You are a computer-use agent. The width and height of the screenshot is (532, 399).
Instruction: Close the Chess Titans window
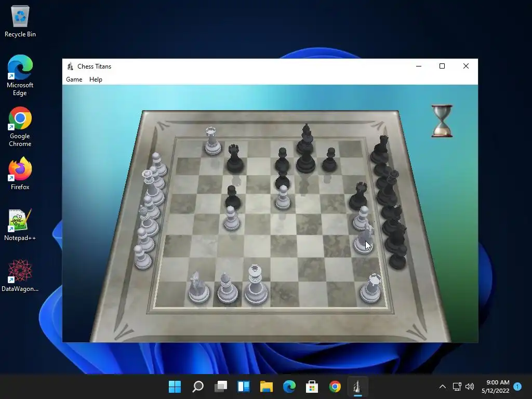[x=466, y=66]
